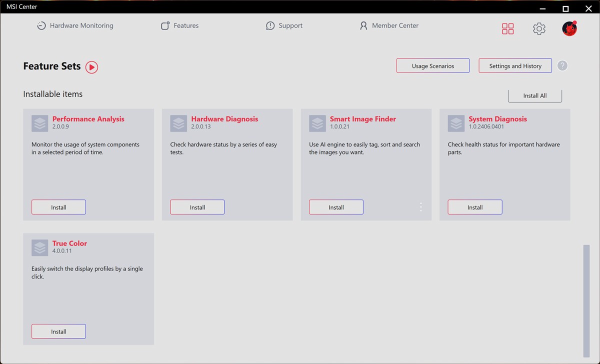Switch to the Hardware Monitoring tab

click(x=75, y=25)
